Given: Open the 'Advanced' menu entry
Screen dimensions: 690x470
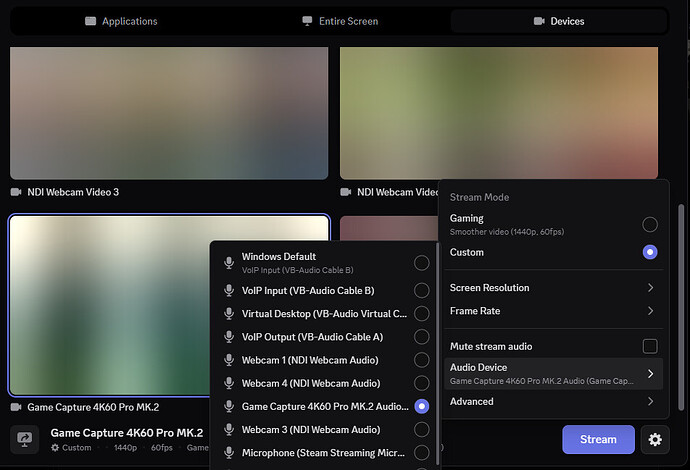Looking at the screenshot, I should point(554,401).
